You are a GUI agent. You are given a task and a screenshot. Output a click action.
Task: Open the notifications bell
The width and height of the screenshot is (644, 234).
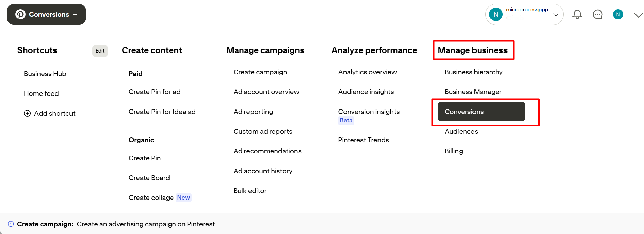coord(577,14)
